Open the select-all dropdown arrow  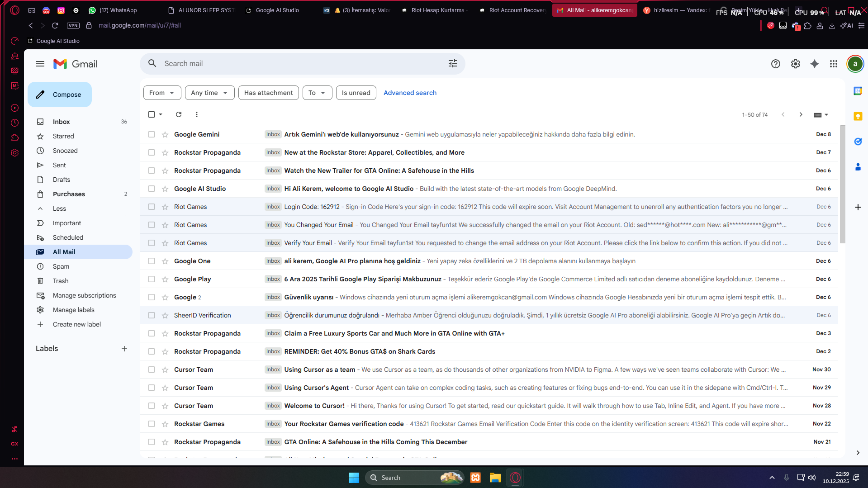click(161, 114)
